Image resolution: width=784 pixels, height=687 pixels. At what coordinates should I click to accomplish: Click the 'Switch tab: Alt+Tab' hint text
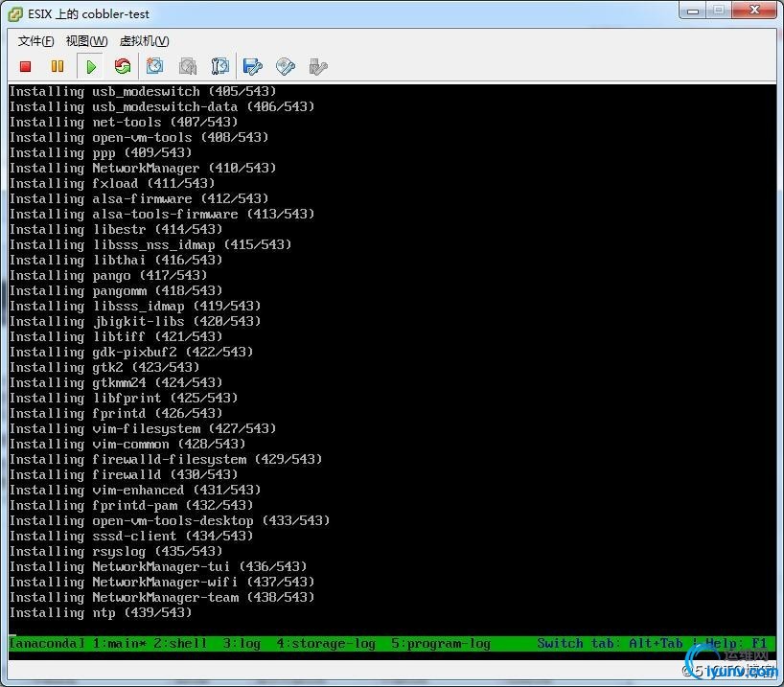(x=610, y=643)
